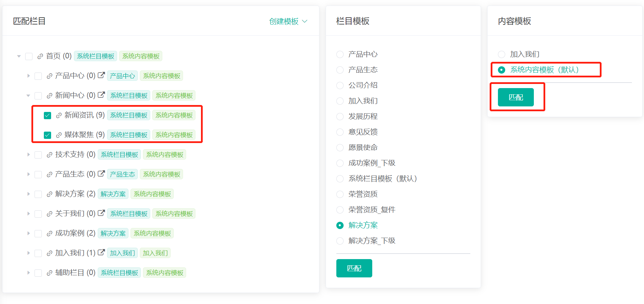Check the 成功案例 (2) checkbox
The image size is (644, 304).
click(38, 234)
